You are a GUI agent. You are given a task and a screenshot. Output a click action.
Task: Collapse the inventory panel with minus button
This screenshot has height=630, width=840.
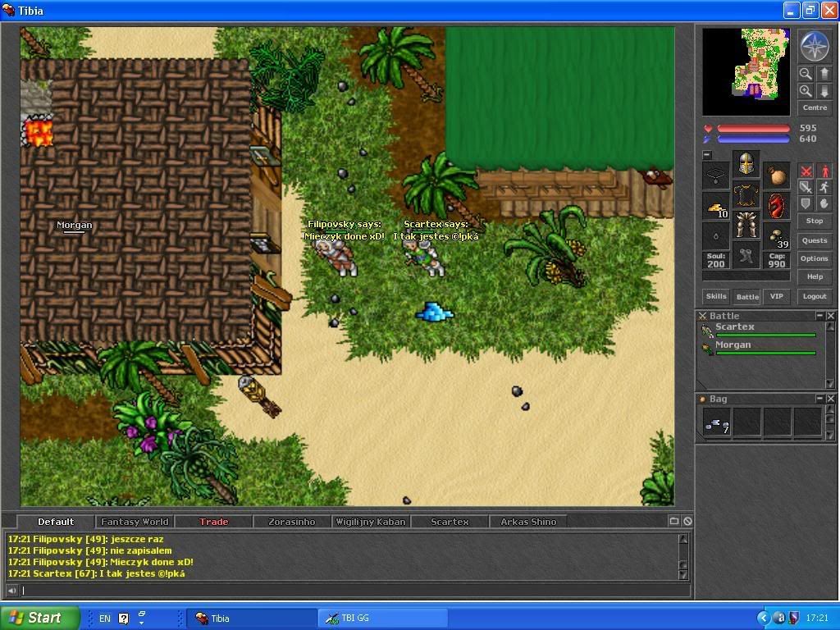(707, 155)
